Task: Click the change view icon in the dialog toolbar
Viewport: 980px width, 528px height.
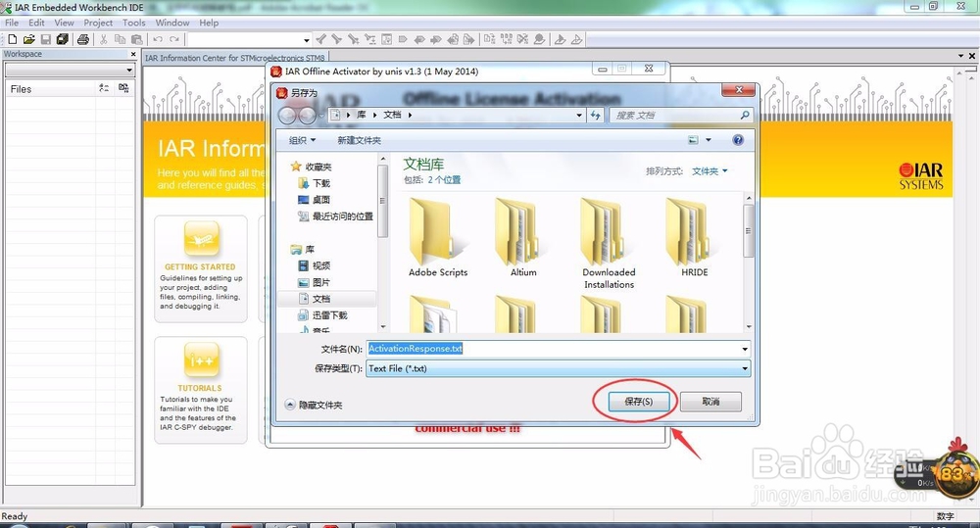Action: pyautogui.click(x=693, y=140)
